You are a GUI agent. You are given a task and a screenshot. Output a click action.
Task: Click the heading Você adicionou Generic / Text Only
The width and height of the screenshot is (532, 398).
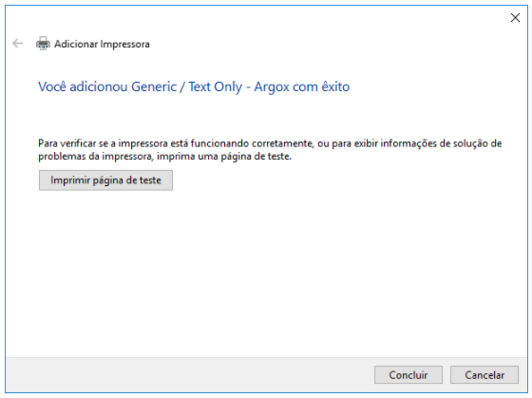(x=141, y=86)
